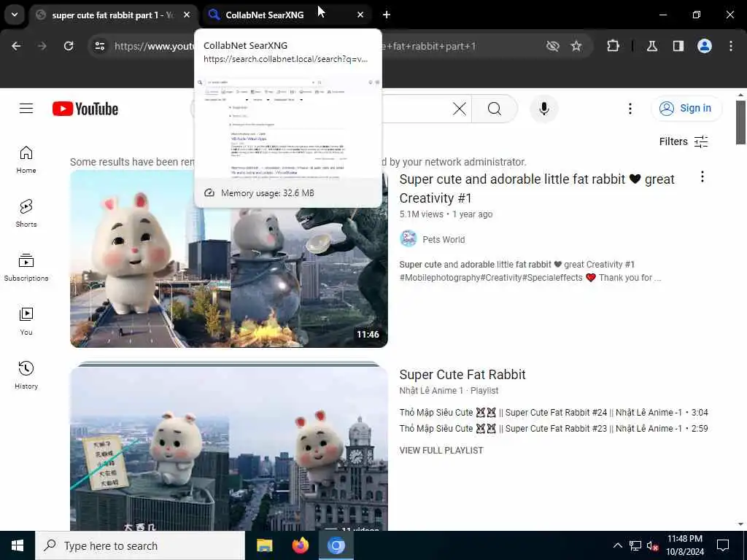The image size is (747, 560).
Task: Open the tab search dropdown arrow
Action: 15,15
